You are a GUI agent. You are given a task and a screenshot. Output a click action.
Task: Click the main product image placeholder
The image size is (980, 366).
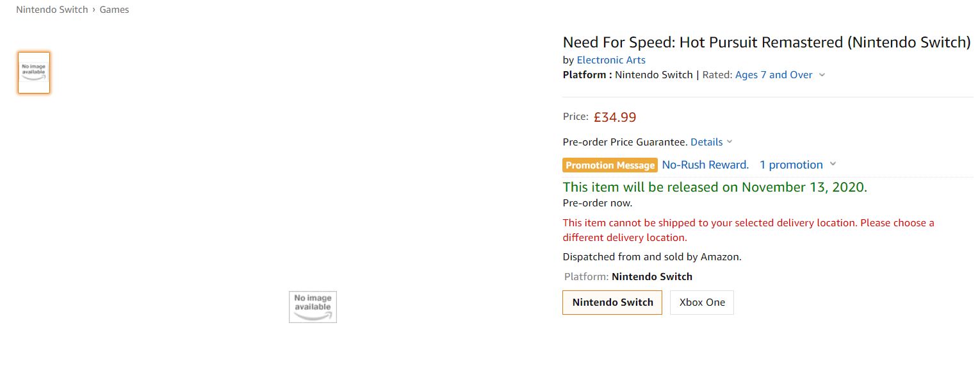click(313, 307)
